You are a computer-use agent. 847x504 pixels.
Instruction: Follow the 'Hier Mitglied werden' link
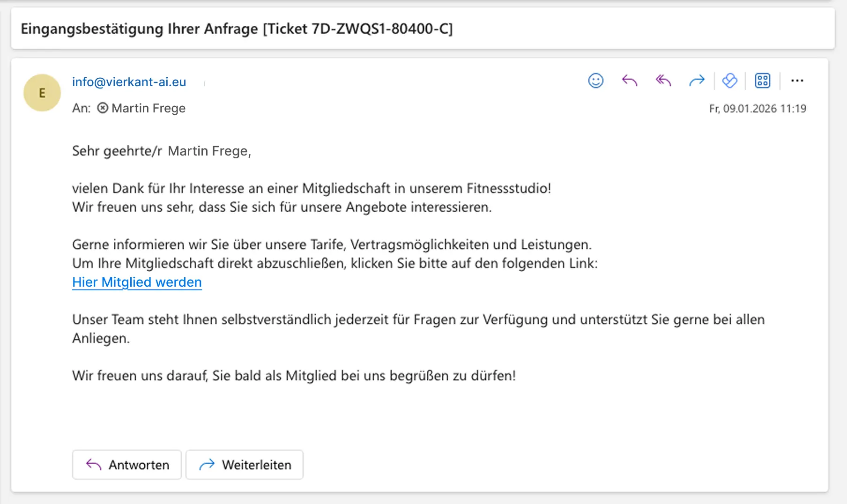137,282
